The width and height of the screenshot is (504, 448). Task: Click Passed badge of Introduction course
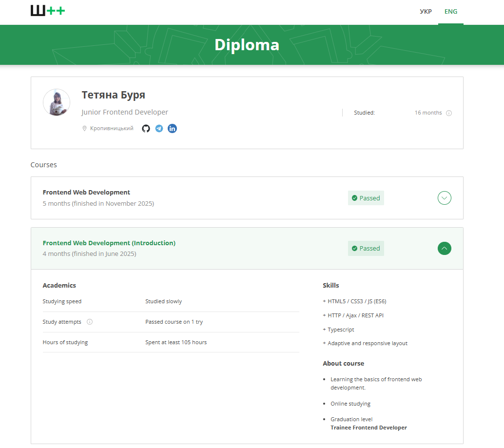pyautogui.click(x=366, y=248)
